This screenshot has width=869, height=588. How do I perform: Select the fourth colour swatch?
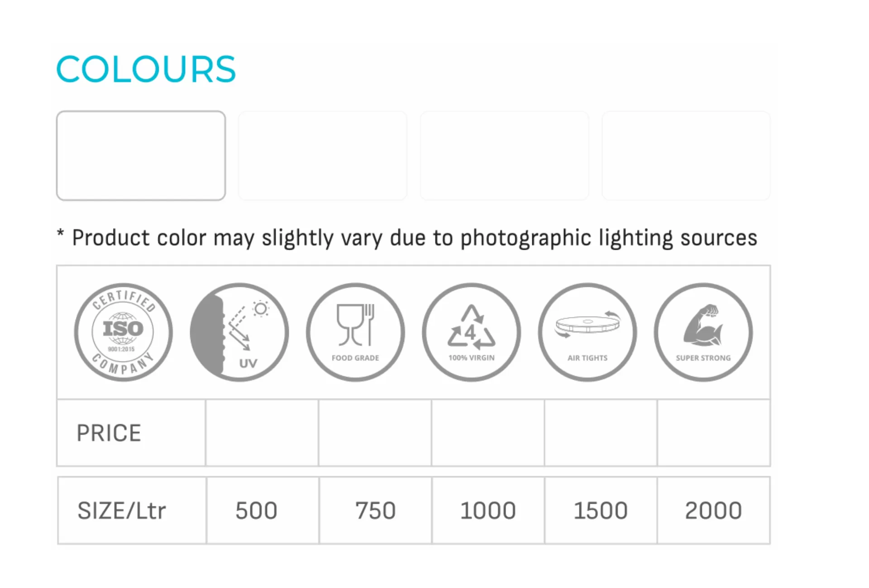click(x=686, y=156)
